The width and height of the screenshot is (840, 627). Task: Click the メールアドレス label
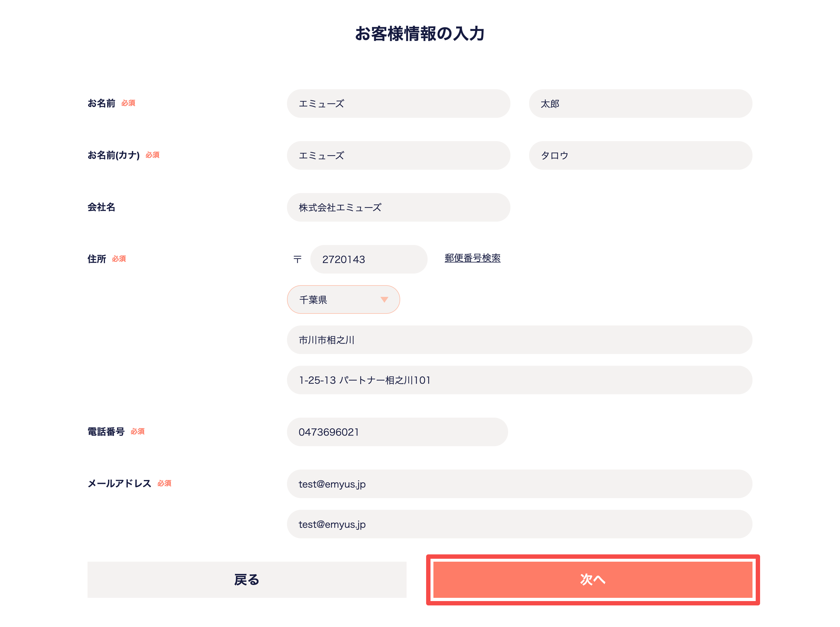pyautogui.click(x=119, y=484)
